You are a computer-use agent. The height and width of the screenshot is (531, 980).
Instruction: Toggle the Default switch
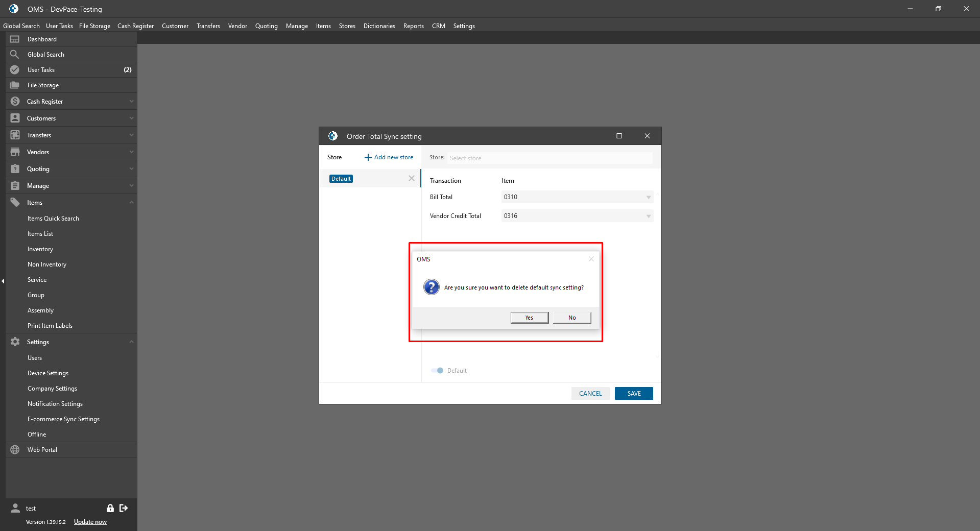coord(437,371)
